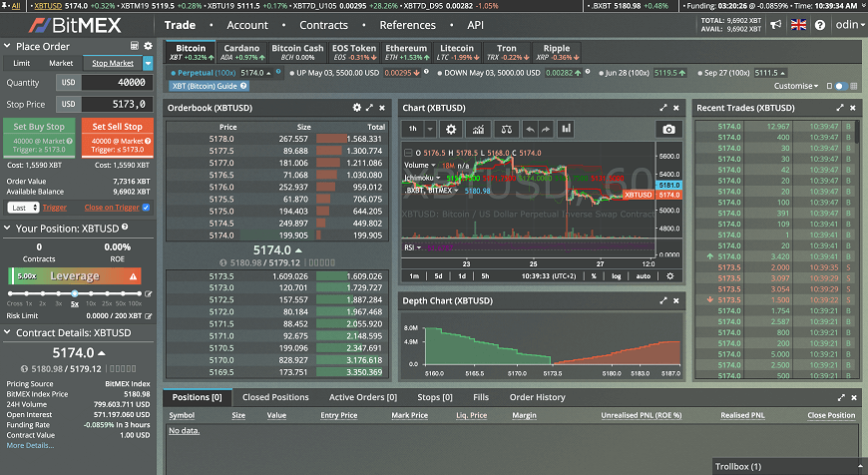Change language via UK flag icon
Screen dimensions: 868x475
pyautogui.click(x=797, y=25)
